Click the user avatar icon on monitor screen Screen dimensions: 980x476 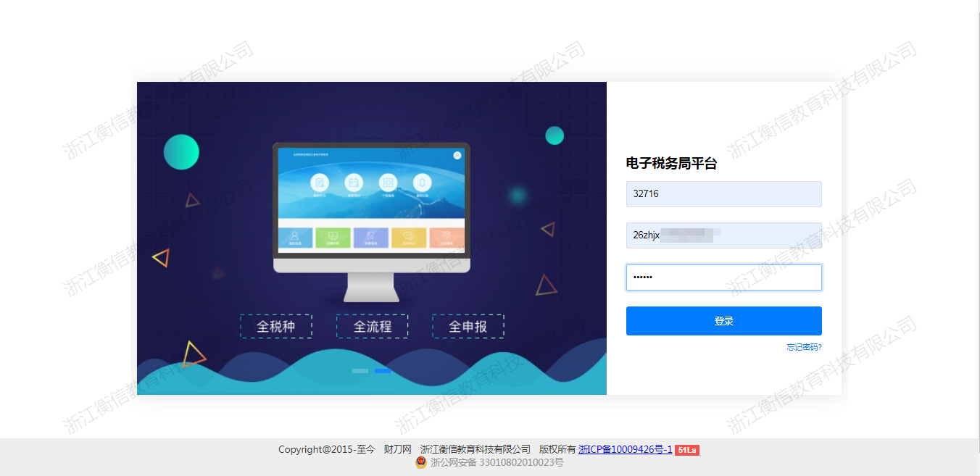coord(457,155)
